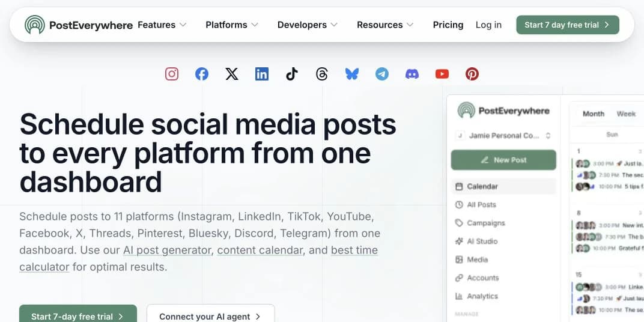
Task: Click the day 15 calendar cell number
Action: 579,275
